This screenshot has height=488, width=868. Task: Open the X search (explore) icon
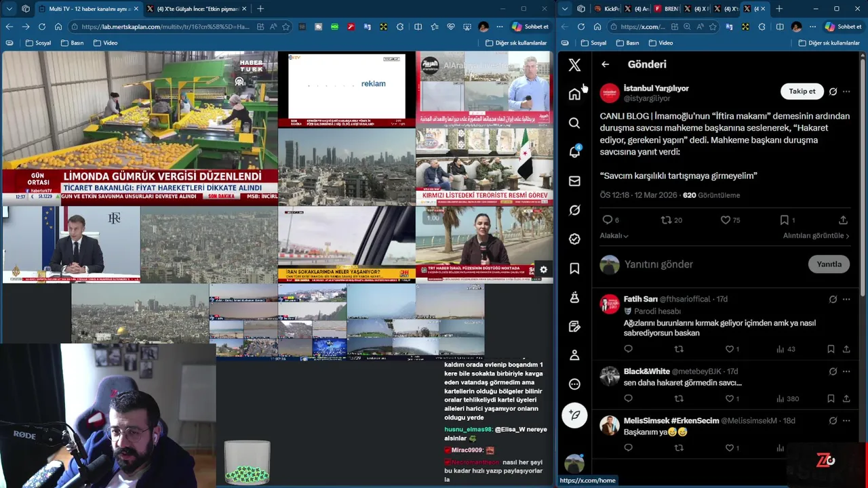[x=574, y=123]
